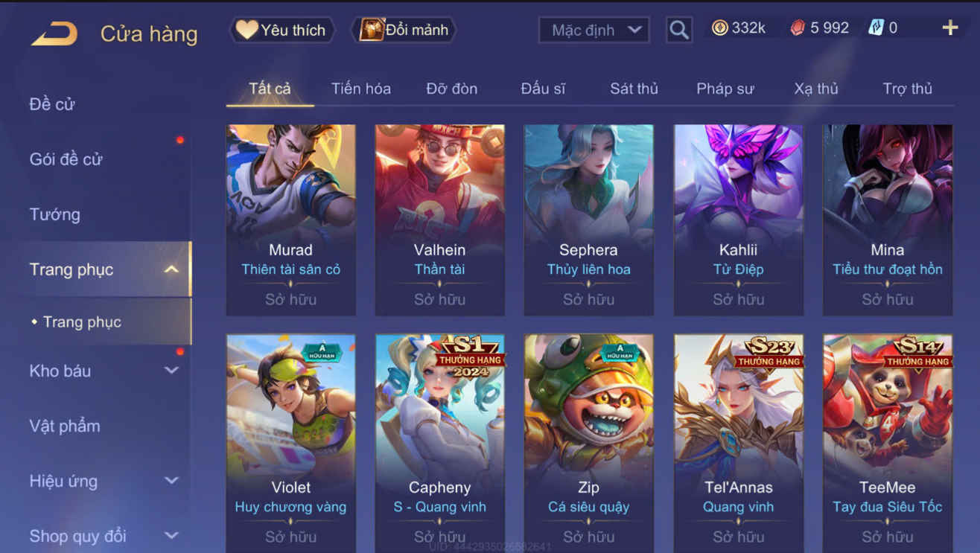This screenshot has height=553, width=980.
Task: Select the Murad Thiên tài sân cỏ skin
Action: click(x=290, y=220)
